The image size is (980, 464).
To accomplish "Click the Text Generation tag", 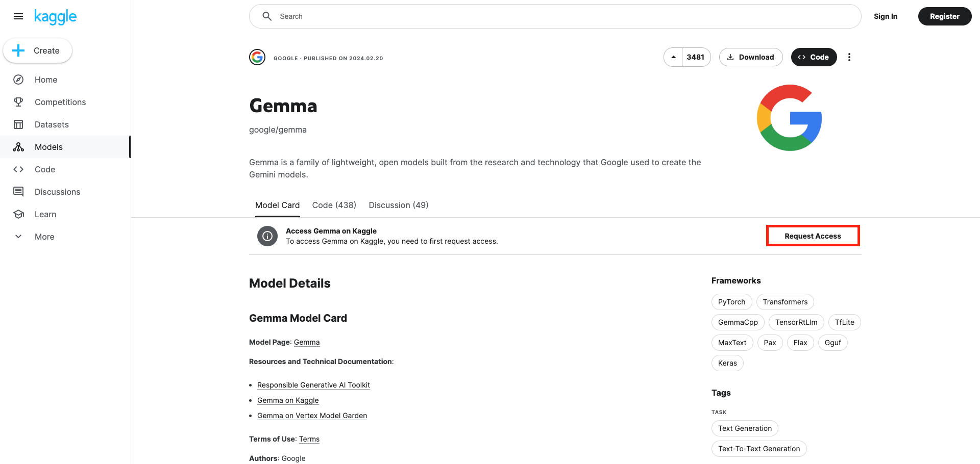I will 745,428.
